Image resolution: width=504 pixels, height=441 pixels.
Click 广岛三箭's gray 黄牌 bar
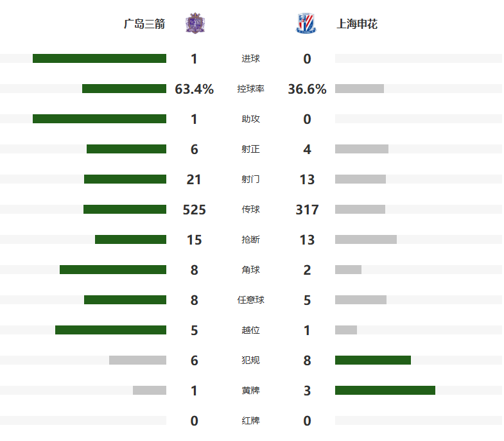pyautogui.click(x=150, y=390)
